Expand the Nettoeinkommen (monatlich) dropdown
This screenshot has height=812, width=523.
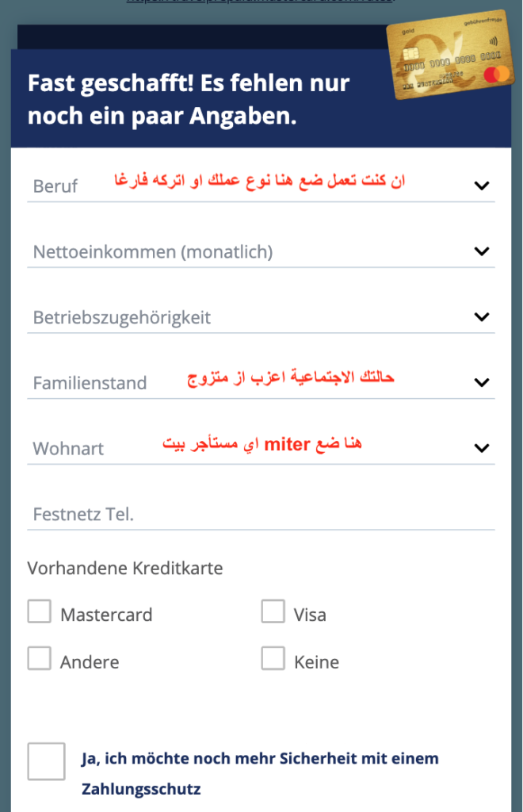(261, 251)
